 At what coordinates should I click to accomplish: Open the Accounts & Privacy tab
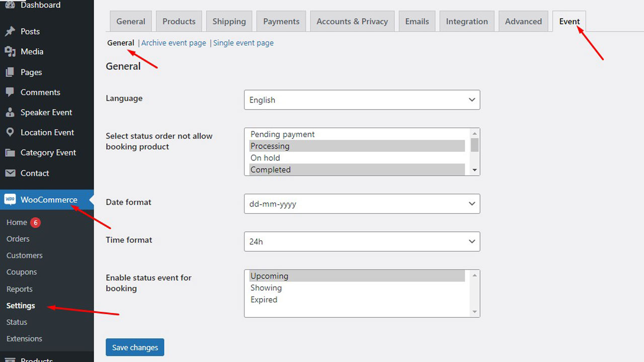coord(352,21)
